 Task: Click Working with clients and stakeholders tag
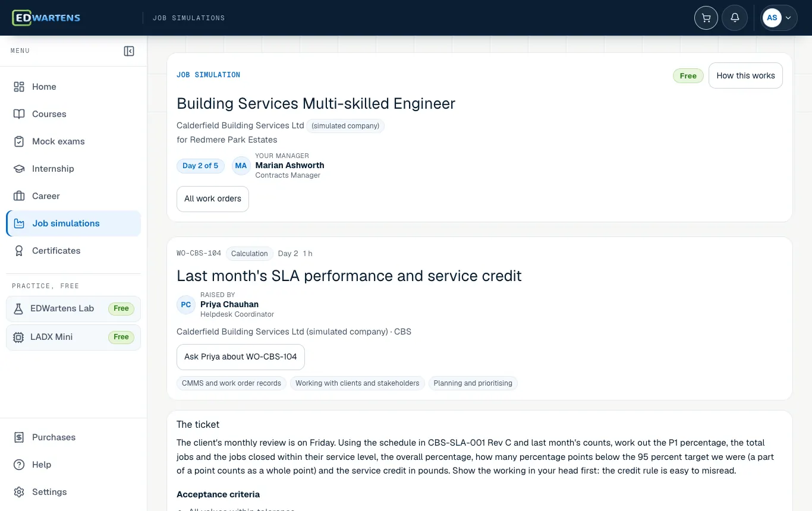tap(357, 383)
